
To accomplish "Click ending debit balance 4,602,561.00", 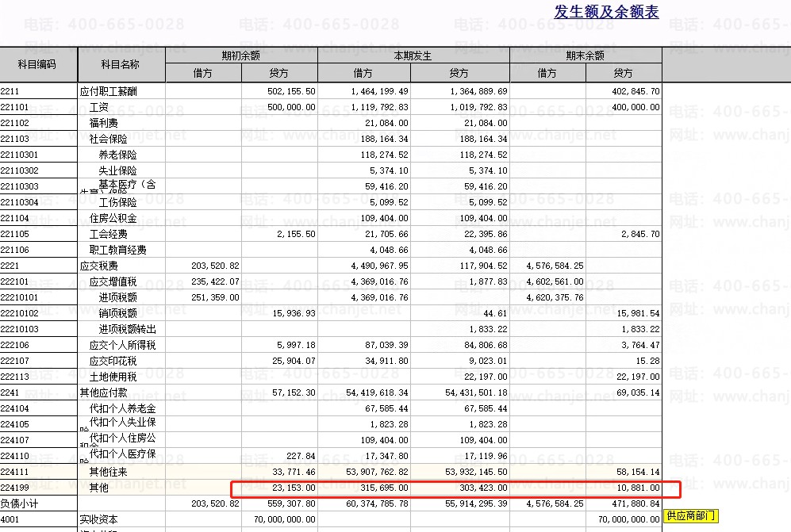I will pos(555,281).
